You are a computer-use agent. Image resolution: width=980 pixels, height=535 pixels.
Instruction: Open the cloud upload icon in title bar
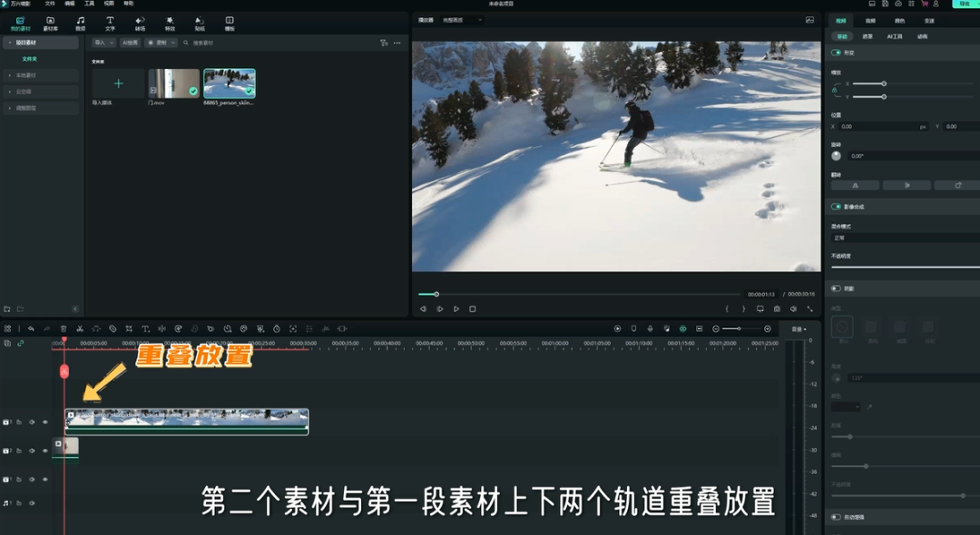pyautogui.click(x=898, y=4)
